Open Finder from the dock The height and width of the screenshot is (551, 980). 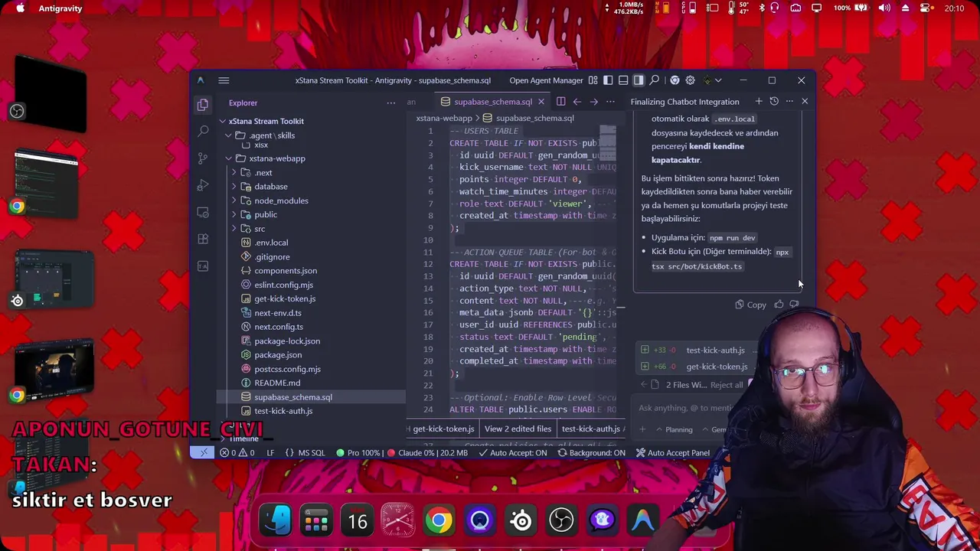click(x=276, y=521)
